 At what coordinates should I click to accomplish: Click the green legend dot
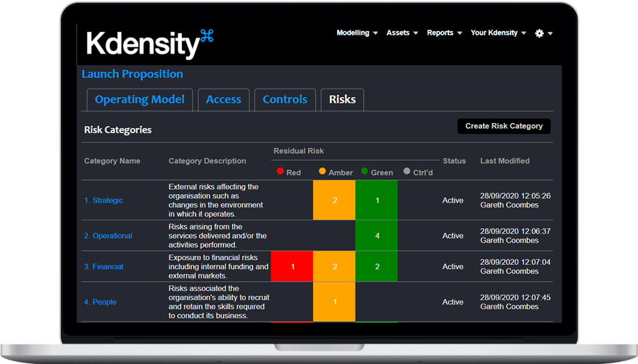365,171
